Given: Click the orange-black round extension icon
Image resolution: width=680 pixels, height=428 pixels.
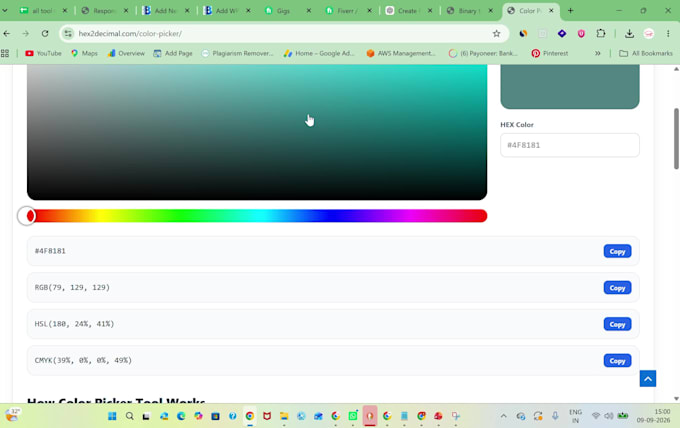Looking at the screenshot, I should (523, 33).
